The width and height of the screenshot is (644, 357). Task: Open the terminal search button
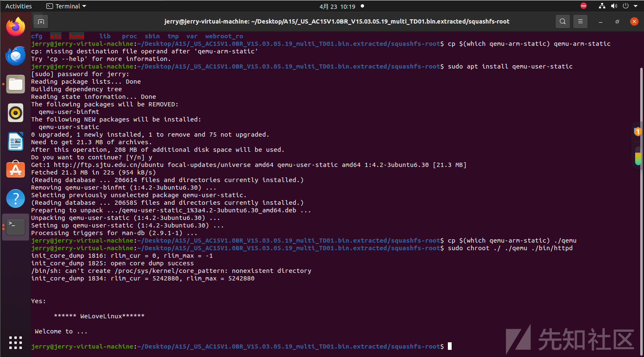coord(563,21)
